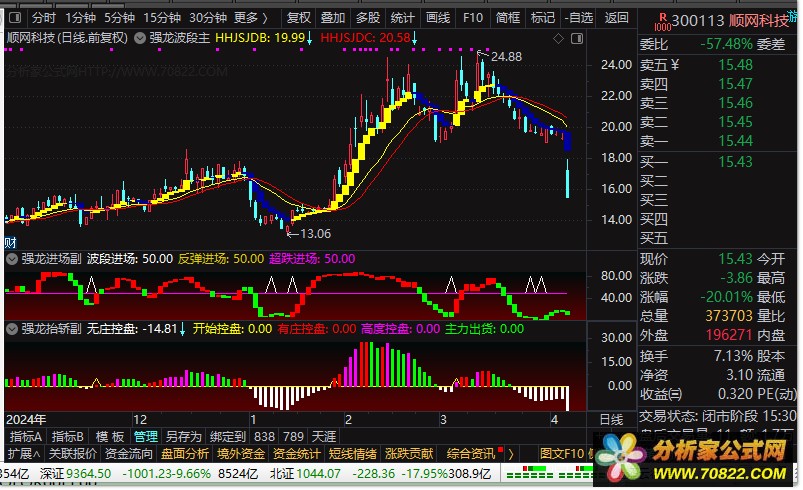This screenshot has height=490, width=803.
Task: Switch to 分时 intraday view
Action: pos(43,18)
